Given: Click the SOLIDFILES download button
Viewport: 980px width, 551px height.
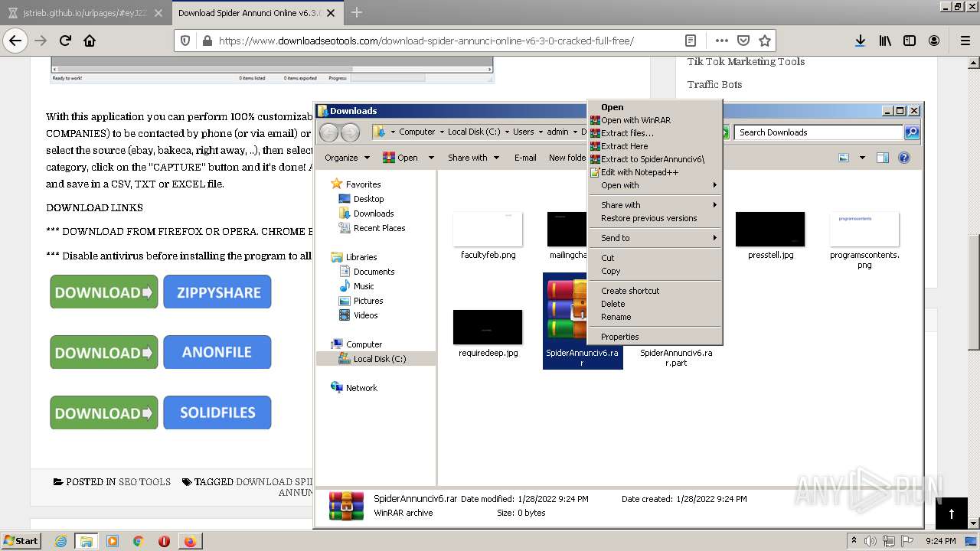Looking at the screenshot, I should click(217, 412).
